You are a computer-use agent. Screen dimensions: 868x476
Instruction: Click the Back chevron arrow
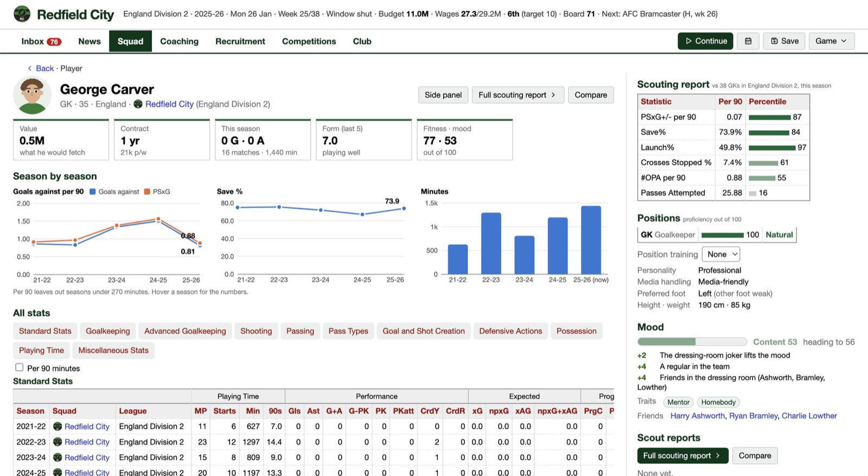coord(29,68)
